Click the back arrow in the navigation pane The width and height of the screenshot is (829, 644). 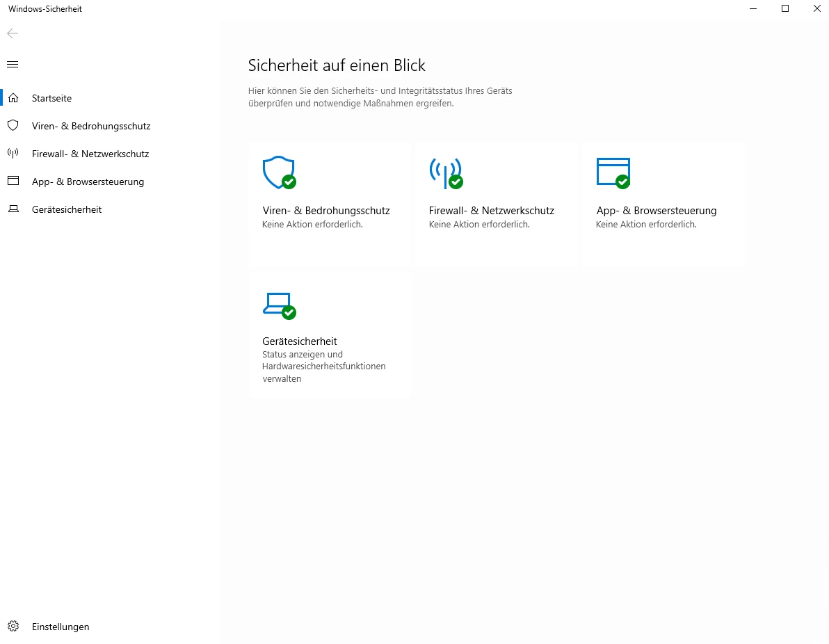(x=13, y=33)
